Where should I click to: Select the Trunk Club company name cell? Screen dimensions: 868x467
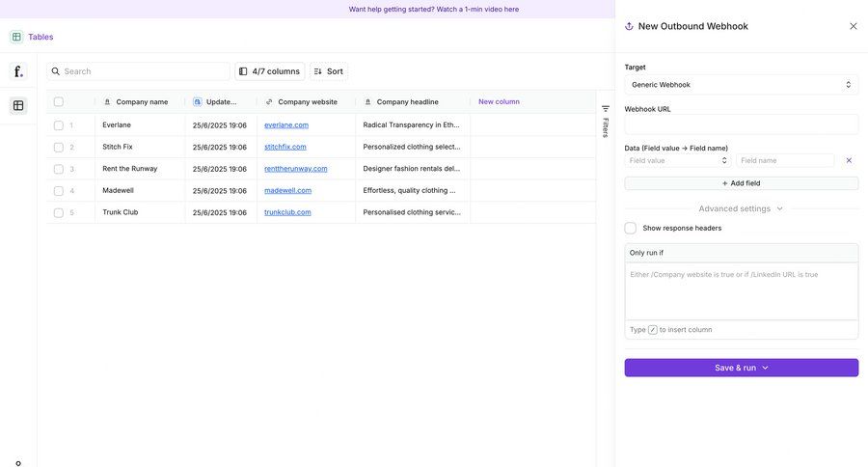coord(140,212)
